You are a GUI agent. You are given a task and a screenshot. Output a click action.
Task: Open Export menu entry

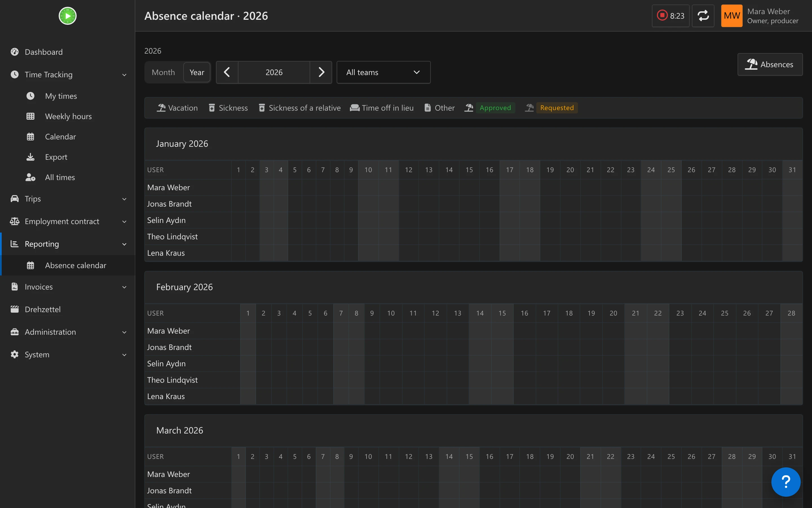[x=67, y=157]
